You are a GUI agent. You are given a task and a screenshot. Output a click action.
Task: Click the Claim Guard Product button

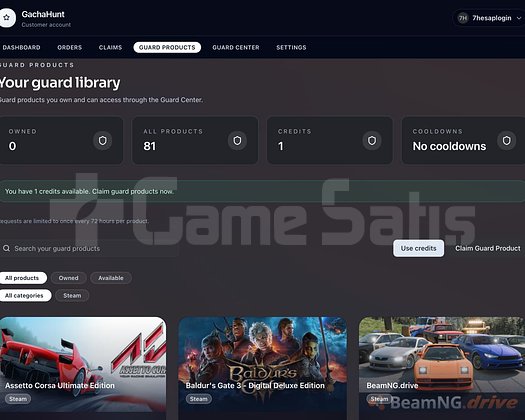[488, 248]
